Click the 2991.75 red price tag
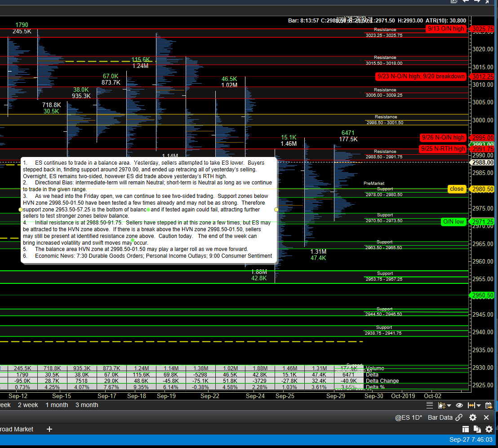 pos(483,149)
